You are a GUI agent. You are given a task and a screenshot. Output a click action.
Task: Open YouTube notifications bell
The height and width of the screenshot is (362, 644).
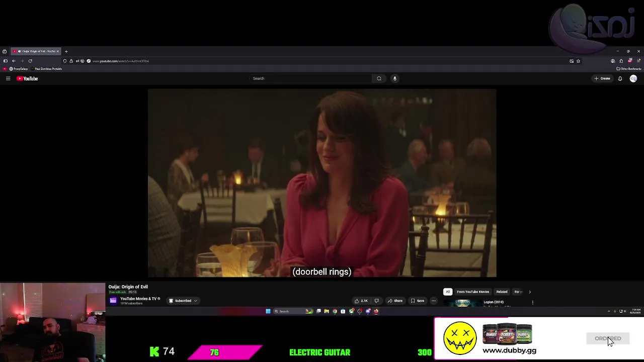click(x=620, y=78)
